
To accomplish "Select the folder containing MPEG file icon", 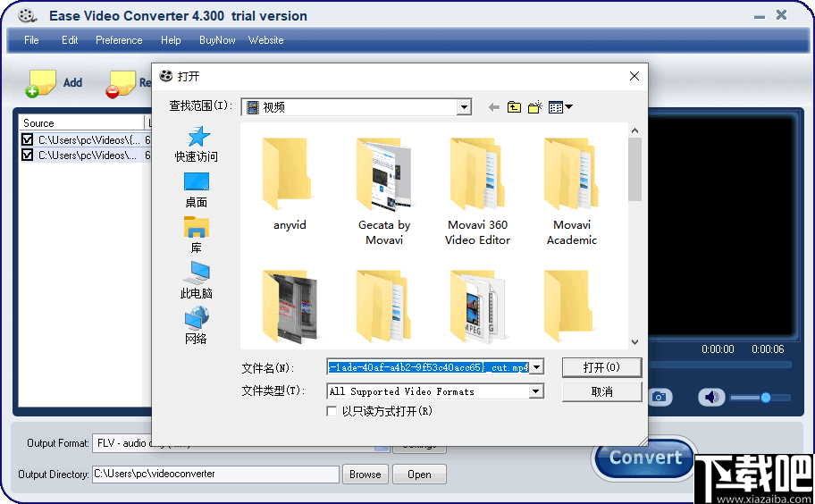I will [x=478, y=307].
